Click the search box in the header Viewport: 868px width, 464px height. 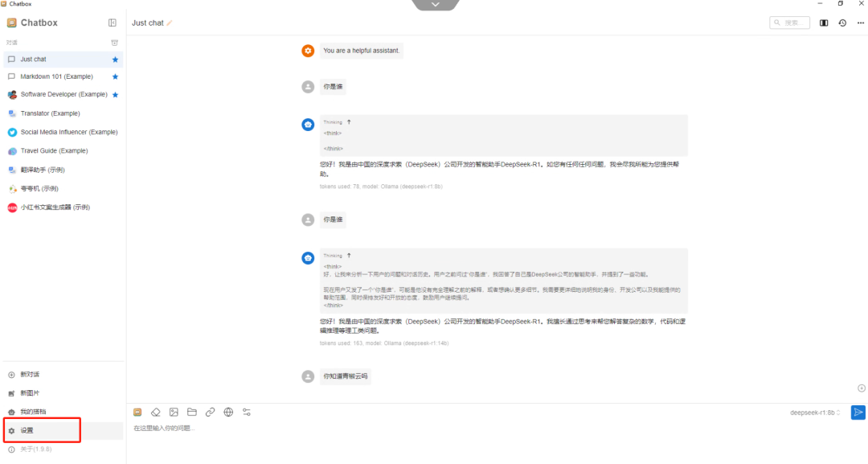789,23
